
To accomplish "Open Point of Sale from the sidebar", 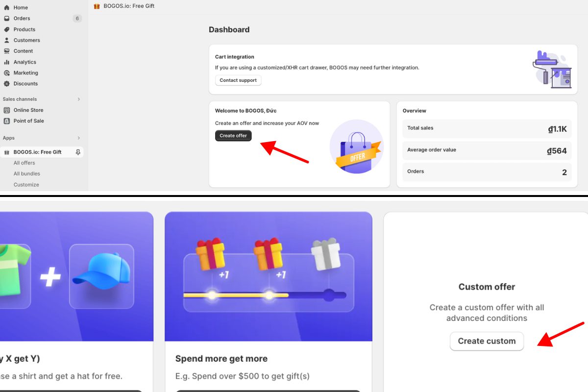I will pos(6,121).
